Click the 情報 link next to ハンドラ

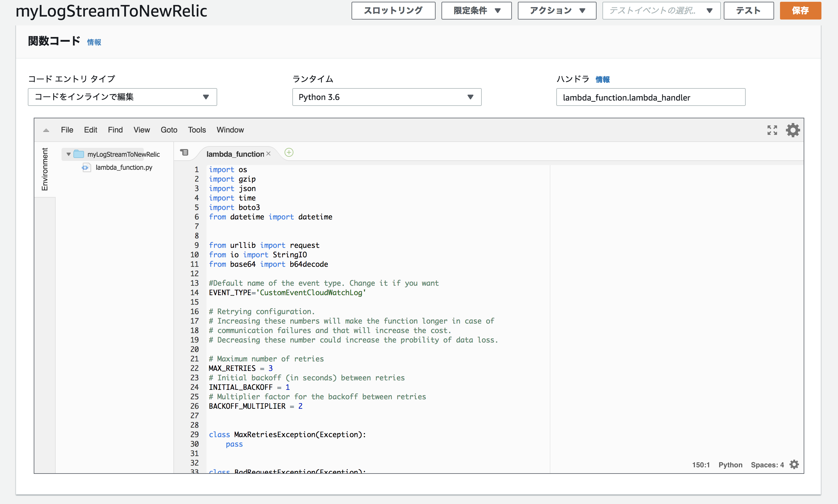[602, 80]
